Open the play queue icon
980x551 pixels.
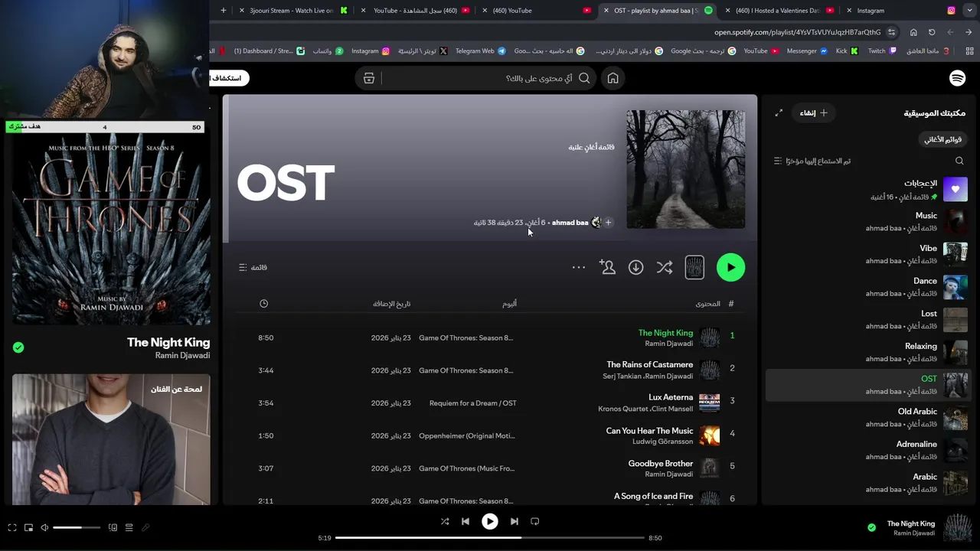pos(129,527)
